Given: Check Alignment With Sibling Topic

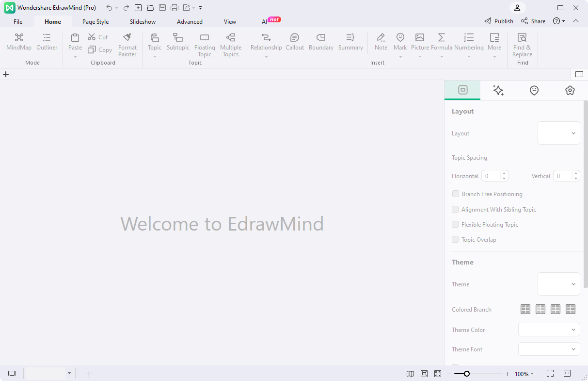Looking at the screenshot, I should (x=455, y=209).
